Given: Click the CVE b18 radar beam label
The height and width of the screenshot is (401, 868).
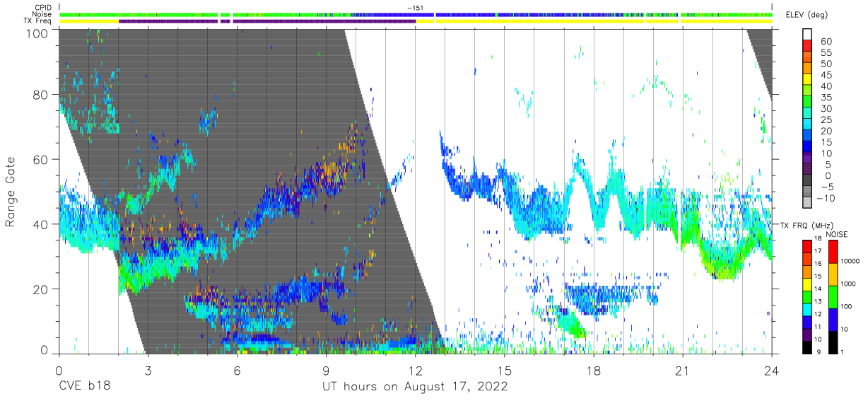Looking at the screenshot, I should pos(84,386).
